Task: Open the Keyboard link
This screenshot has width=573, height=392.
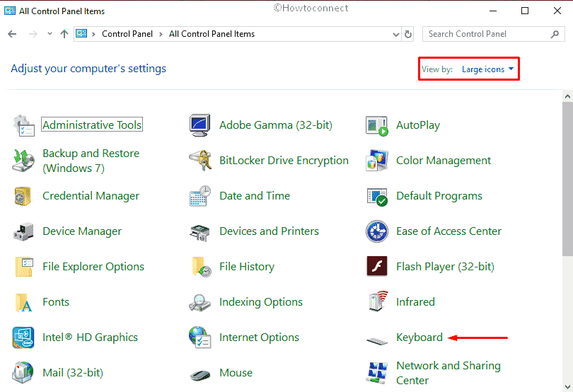Action: click(x=419, y=338)
